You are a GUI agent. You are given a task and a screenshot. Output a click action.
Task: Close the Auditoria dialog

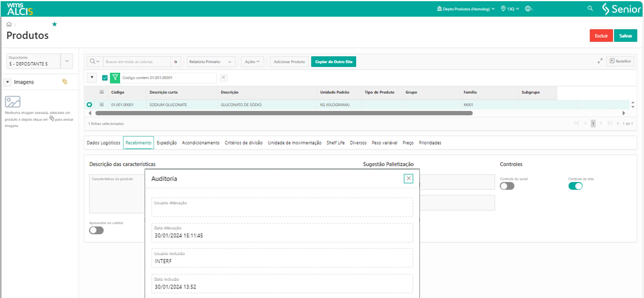click(408, 179)
